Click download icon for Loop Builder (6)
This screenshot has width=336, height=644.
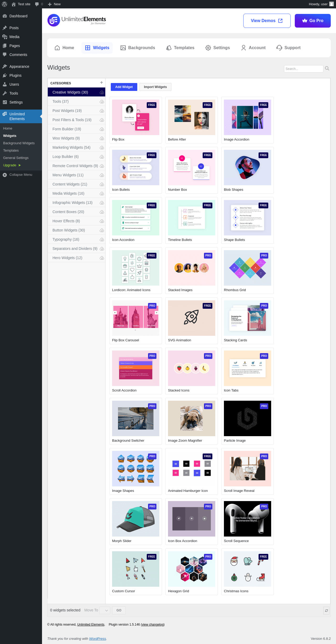point(102,157)
